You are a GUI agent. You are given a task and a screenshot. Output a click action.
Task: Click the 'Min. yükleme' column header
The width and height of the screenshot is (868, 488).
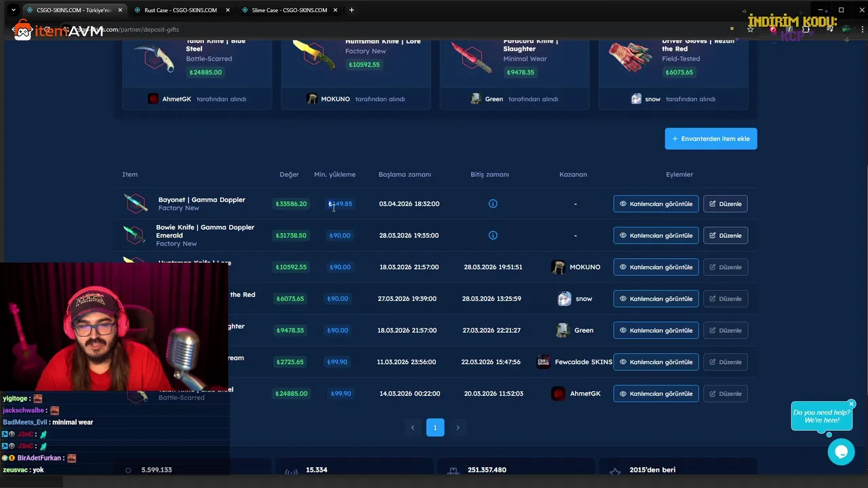click(x=334, y=174)
